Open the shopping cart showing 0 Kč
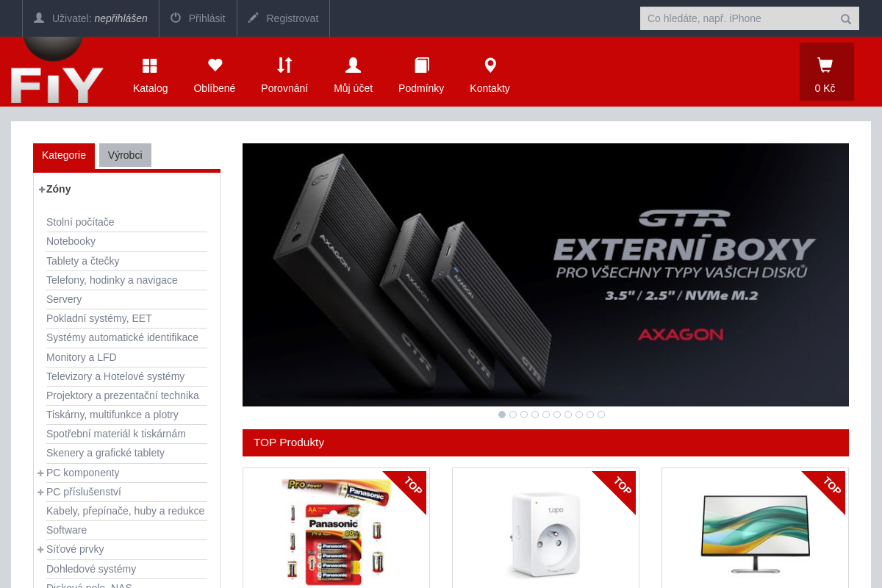This screenshot has width=882, height=588. click(827, 71)
